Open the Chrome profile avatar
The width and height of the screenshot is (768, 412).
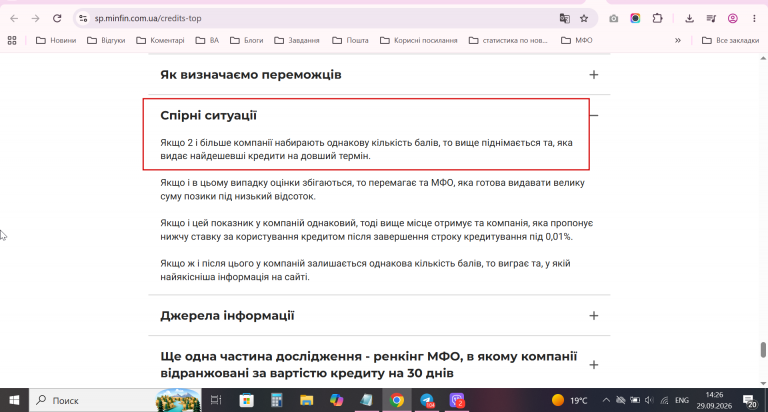(733, 18)
